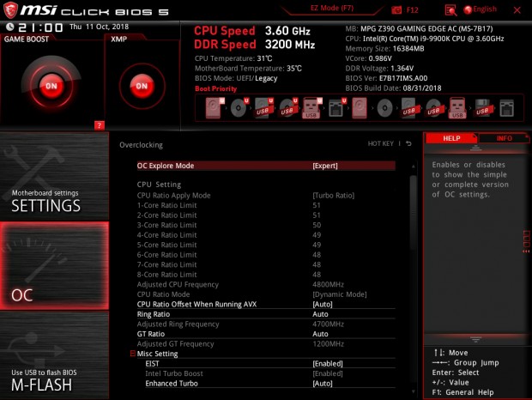The width and height of the screenshot is (532, 400).
Task: Click the scroll-up arrow of the settings list
Action: click(413, 167)
